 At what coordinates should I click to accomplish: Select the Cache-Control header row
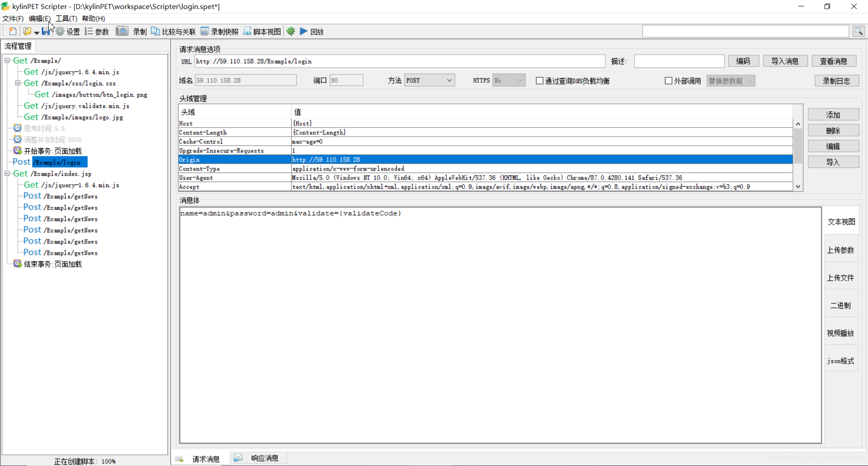(485, 141)
